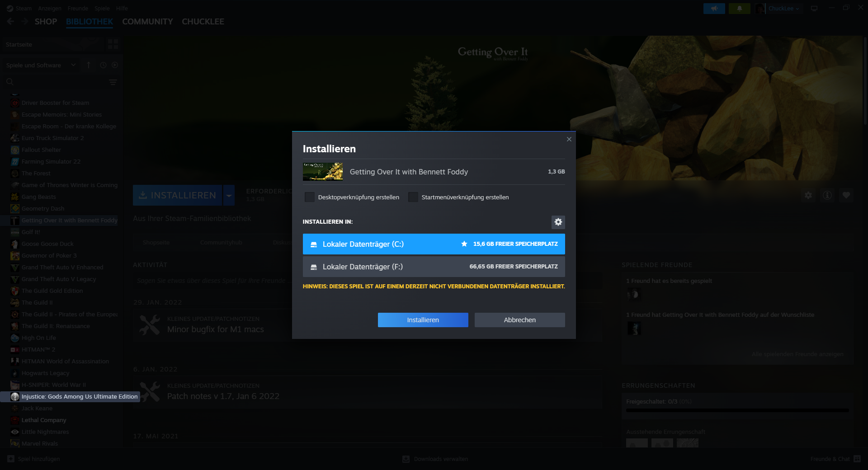Open Patch notes v 1.7 news entry
Image resolution: width=868 pixels, height=470 pixels.
pos(223,396)
